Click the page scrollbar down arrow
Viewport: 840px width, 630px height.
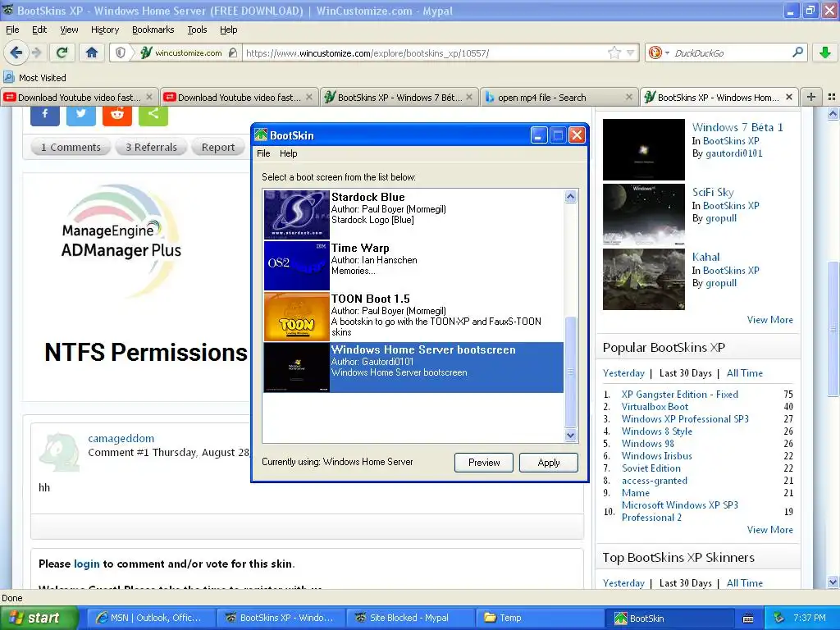(833, 582)
